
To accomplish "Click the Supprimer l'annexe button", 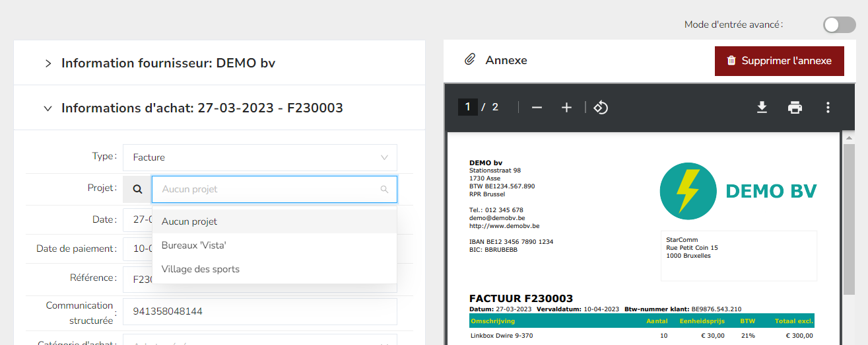I will 779,61.
